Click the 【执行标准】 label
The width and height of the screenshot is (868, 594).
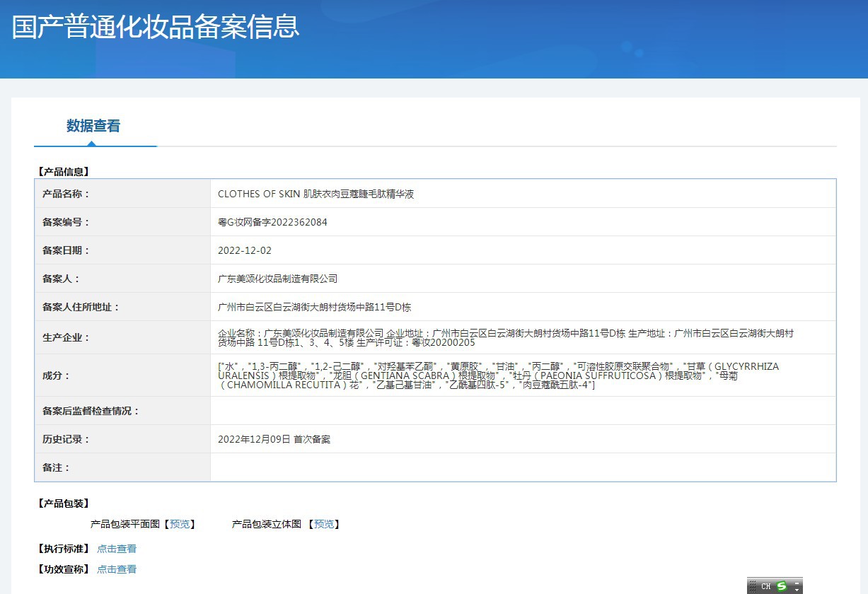click(63, 549)
